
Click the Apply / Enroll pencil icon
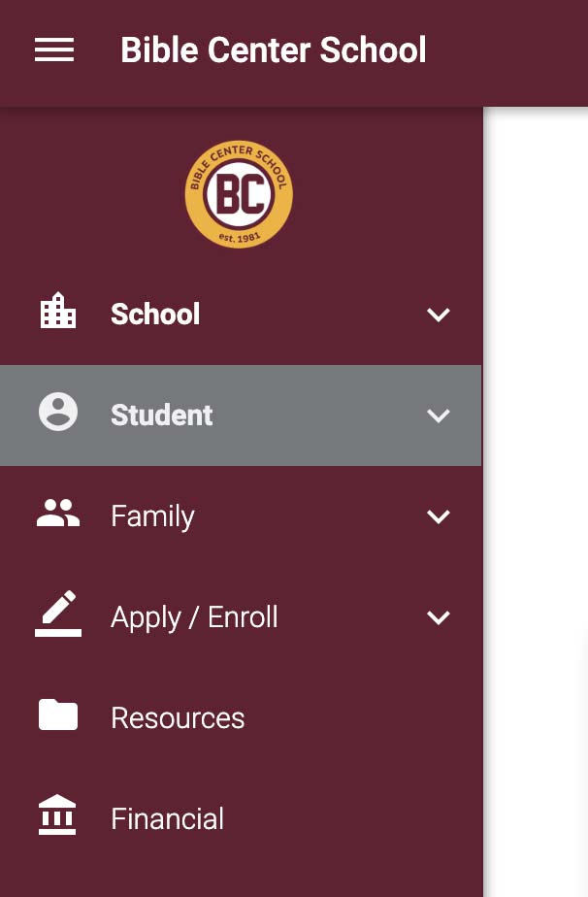(x=58, y=614)
